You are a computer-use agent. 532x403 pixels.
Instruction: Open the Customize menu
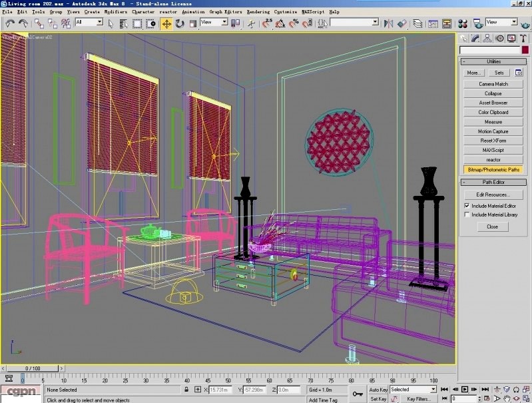tap(286, 11)
